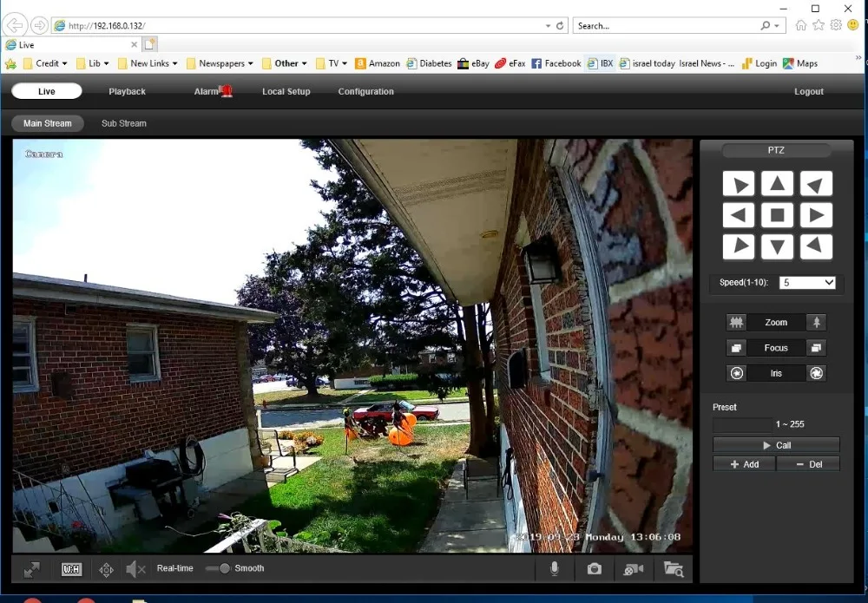Open browser tools gear icon
This screenshot has width=868, height=603.
point(836,25)
